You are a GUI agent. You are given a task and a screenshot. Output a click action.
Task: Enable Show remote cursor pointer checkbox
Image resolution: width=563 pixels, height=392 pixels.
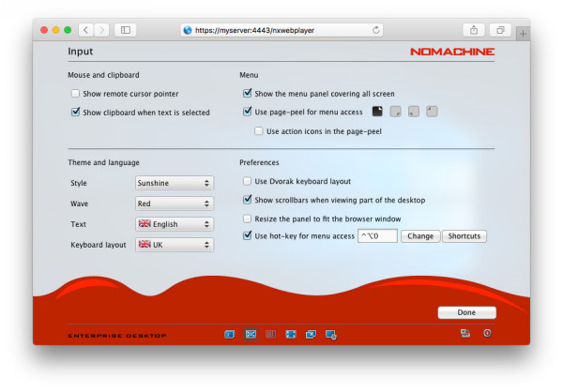(75, 94)
